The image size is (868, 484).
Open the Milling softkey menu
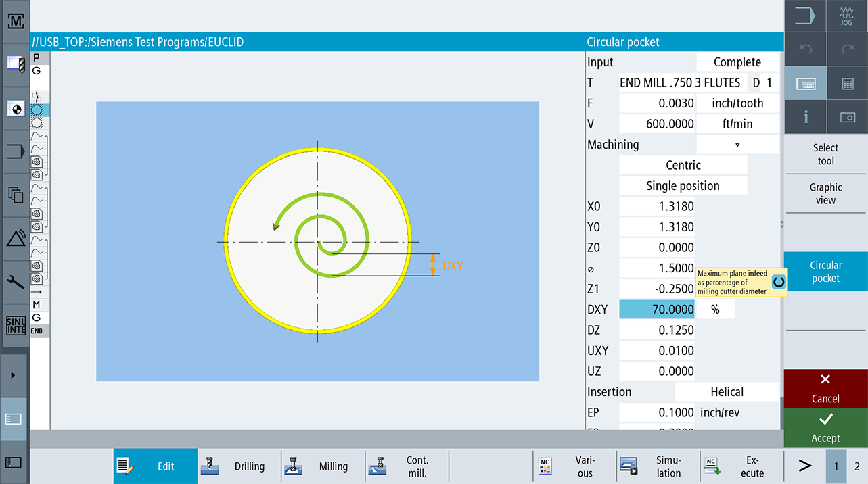point(323,466)
